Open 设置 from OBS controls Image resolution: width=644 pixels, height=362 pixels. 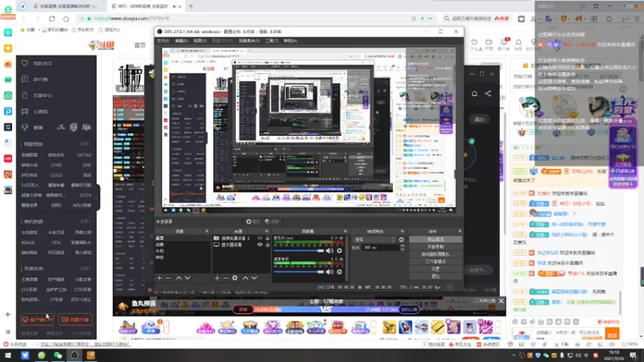436,269
